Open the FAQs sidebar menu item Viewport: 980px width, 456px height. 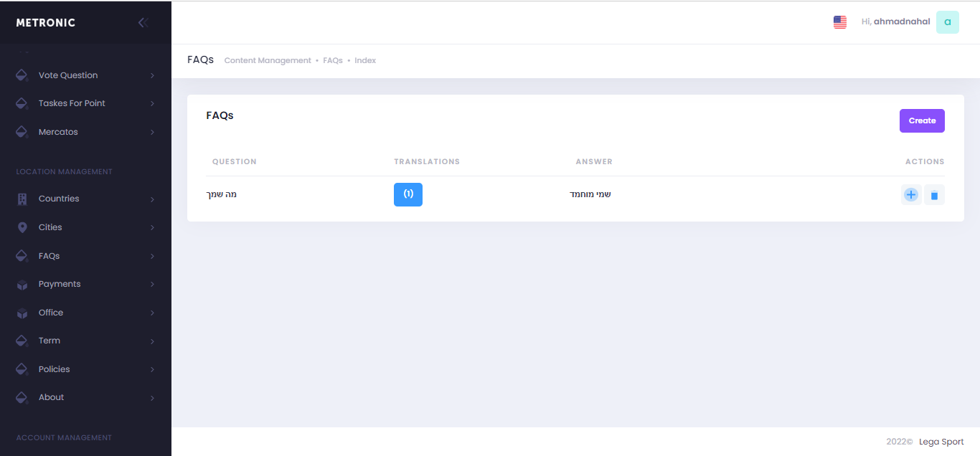coord(50,256)
